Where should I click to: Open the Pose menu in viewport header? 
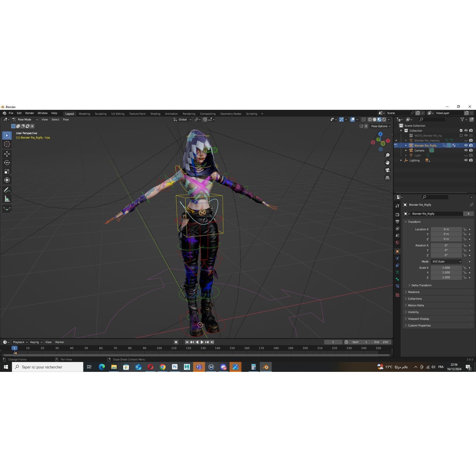[66, 119]
